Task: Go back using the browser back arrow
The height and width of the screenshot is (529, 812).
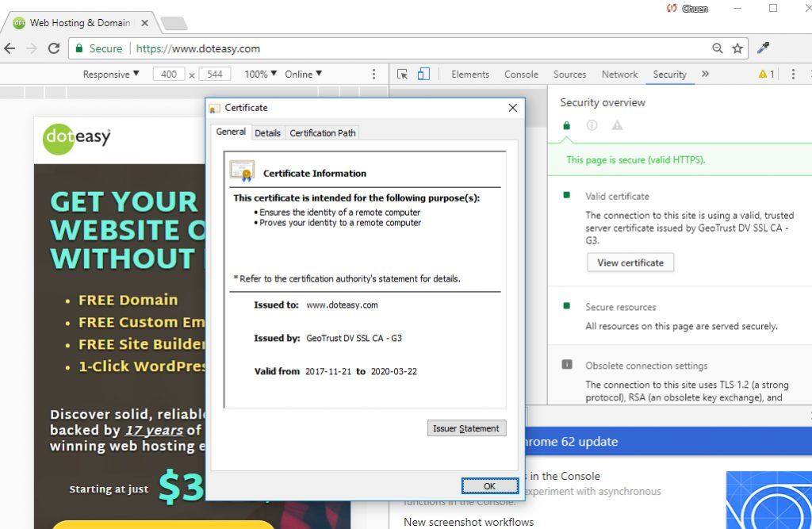Action: [x=10, y=48]
